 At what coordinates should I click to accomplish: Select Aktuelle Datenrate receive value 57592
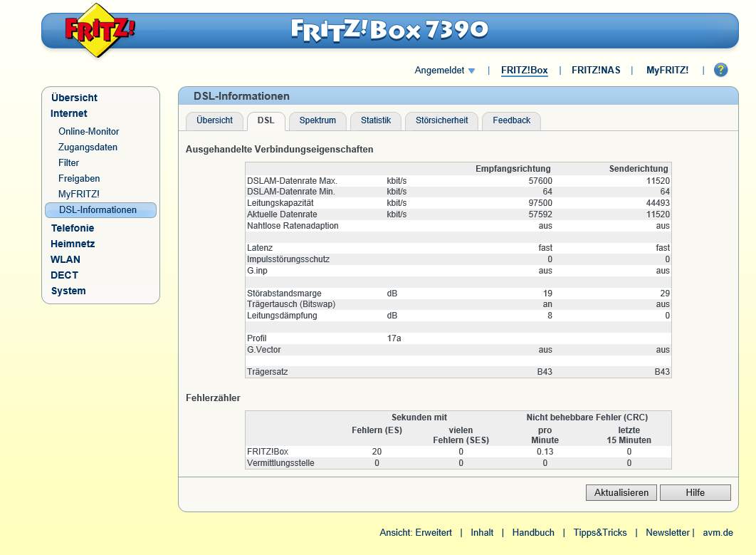tap(540, 214)
